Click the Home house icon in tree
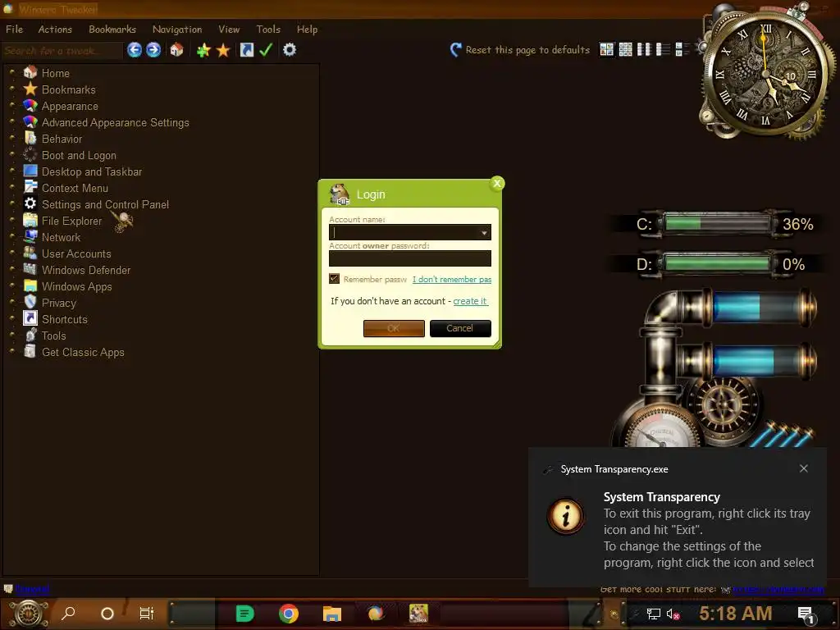 point(30,72)
